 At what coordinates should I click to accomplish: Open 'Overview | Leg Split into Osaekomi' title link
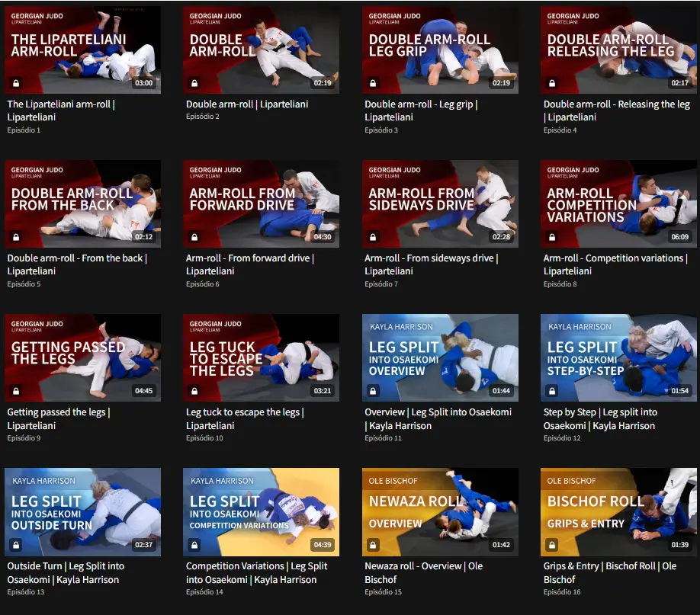click(438, 418)
